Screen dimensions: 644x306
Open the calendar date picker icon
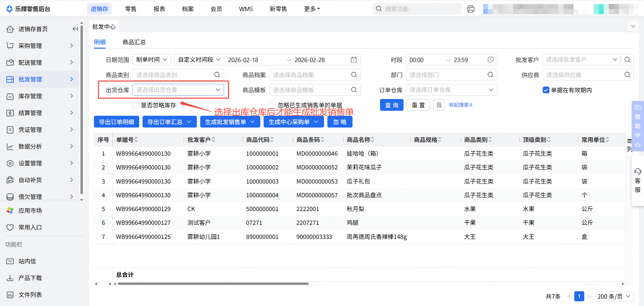[x=354, y=60]
